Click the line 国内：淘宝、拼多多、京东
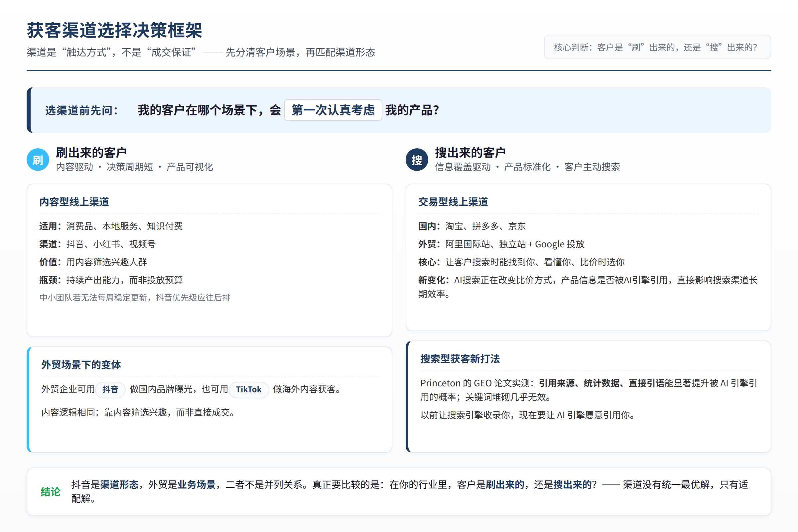 [x=472, y=226]
